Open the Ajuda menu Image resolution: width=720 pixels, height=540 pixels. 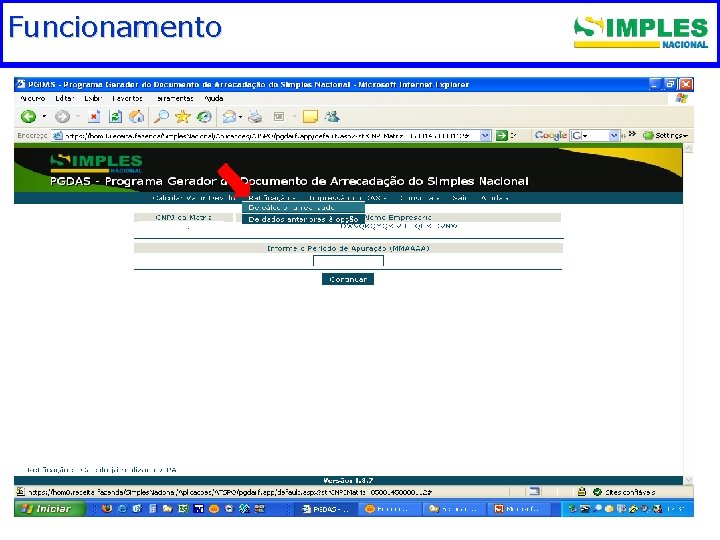coord(214,98)
